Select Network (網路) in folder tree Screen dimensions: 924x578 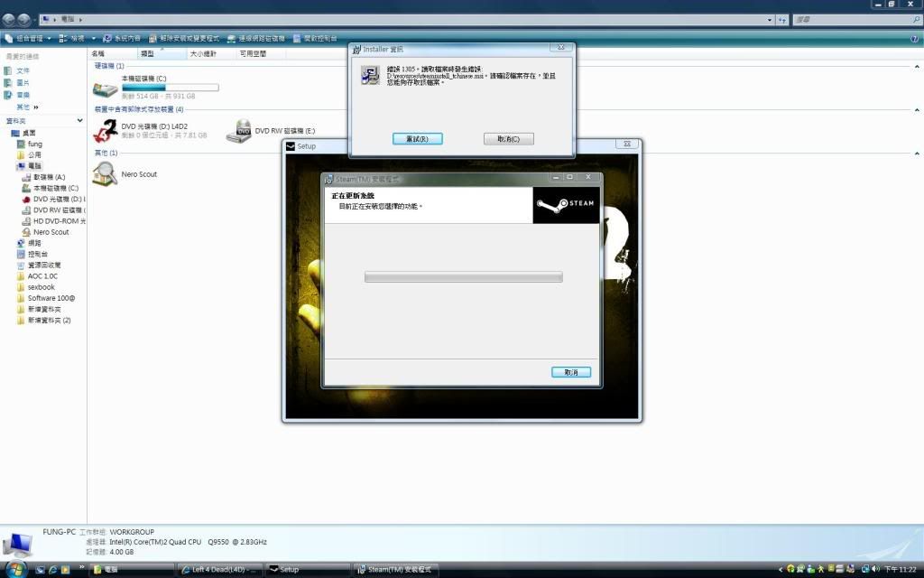click(30, 243)
